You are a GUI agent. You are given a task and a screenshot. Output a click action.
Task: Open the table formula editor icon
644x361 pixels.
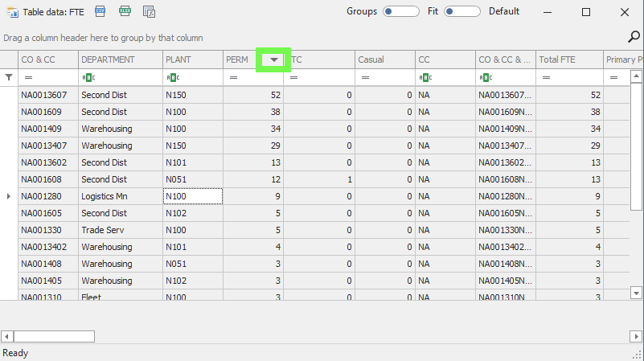coord(149,11)
